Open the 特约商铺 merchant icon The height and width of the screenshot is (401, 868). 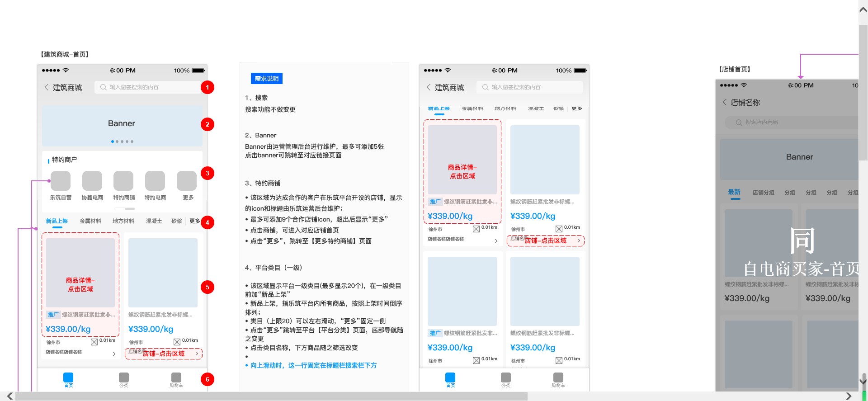[x=123, y=181]
